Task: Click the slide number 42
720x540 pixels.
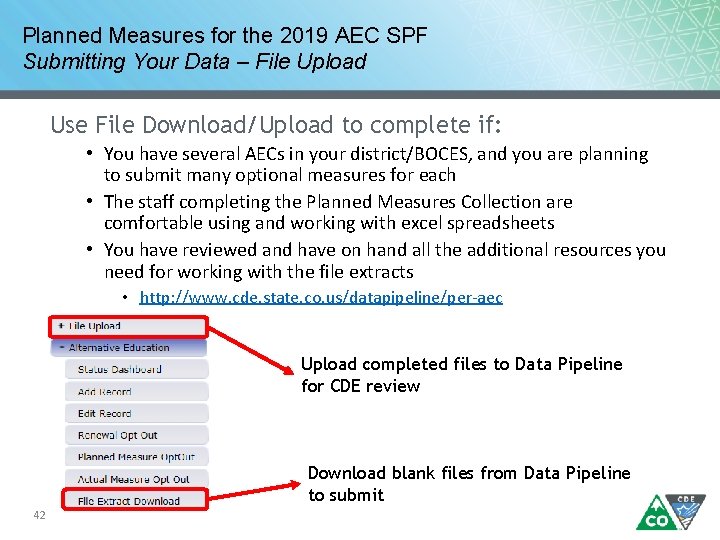Action: (x=41, y=515)
